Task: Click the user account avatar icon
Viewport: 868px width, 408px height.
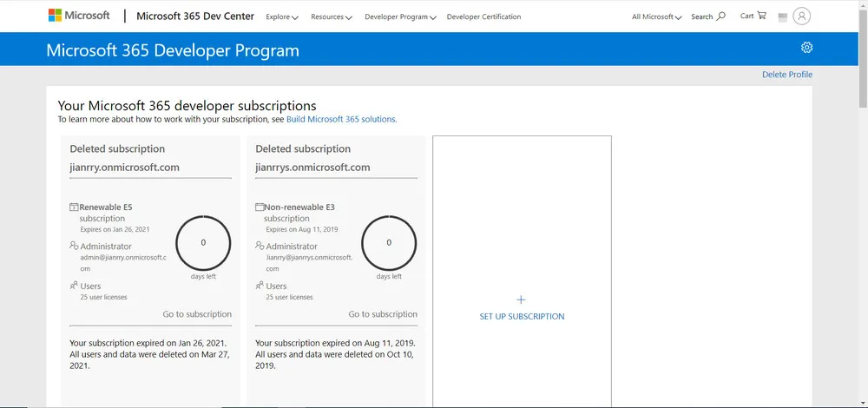Action: [x=801, y=16]
